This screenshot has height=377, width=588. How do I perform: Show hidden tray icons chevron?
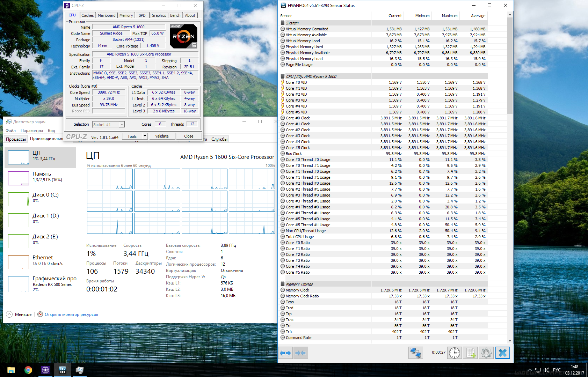(x=529, y=370)
